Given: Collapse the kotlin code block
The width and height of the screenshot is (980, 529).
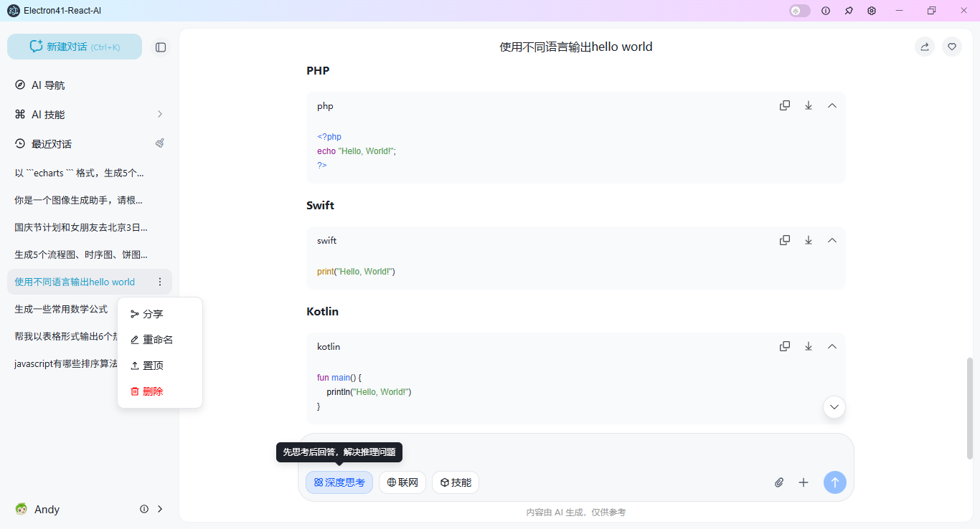Looking at the screenshot, I should [832, 346].
